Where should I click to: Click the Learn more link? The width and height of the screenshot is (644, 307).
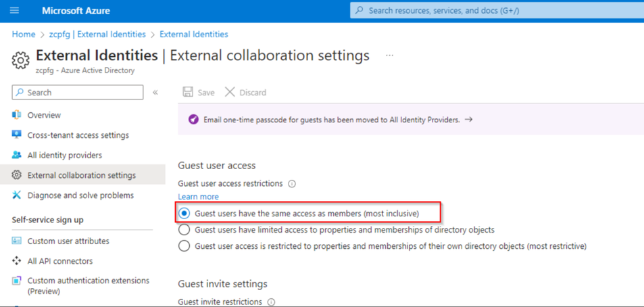tap(198, 197)
